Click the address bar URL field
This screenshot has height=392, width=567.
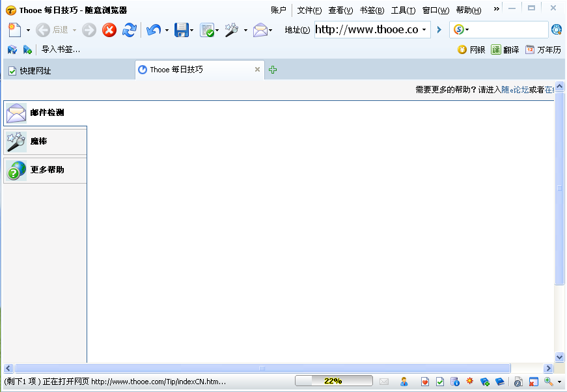[366, 30]
